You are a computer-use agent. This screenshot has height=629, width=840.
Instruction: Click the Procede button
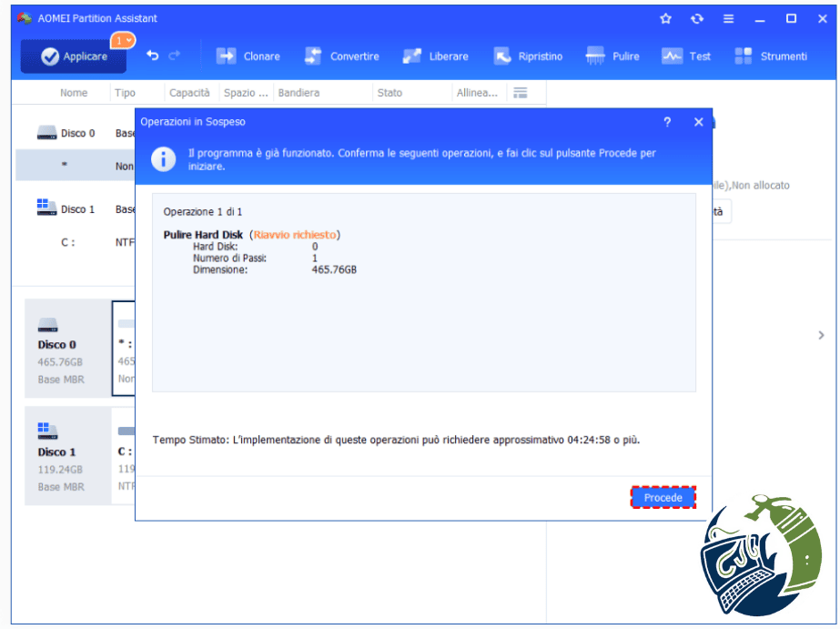click(663, 498)
